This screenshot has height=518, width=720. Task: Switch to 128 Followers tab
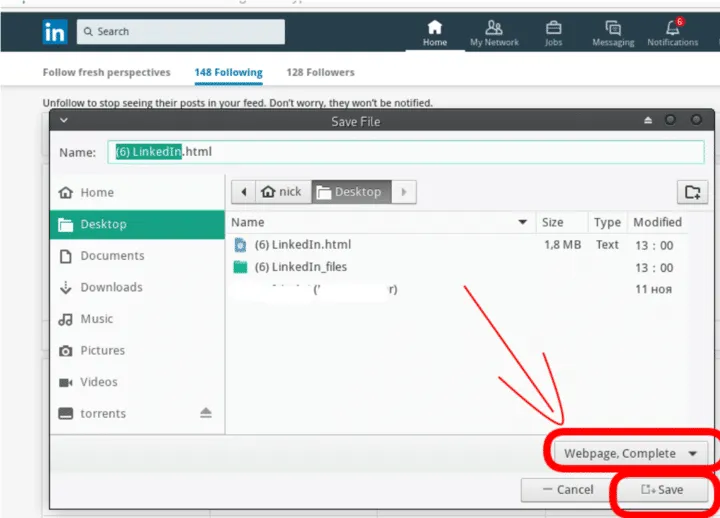[x=321, y=73]
